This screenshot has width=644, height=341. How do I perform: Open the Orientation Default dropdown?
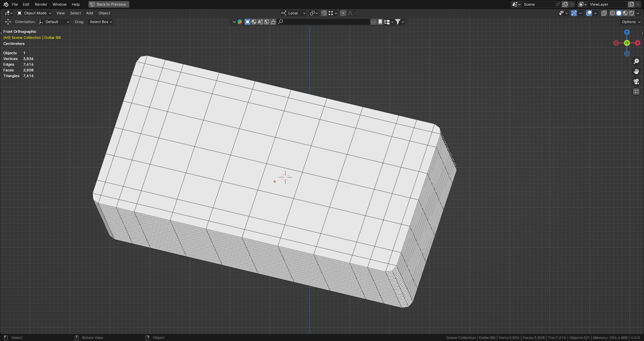coord(54,22)
